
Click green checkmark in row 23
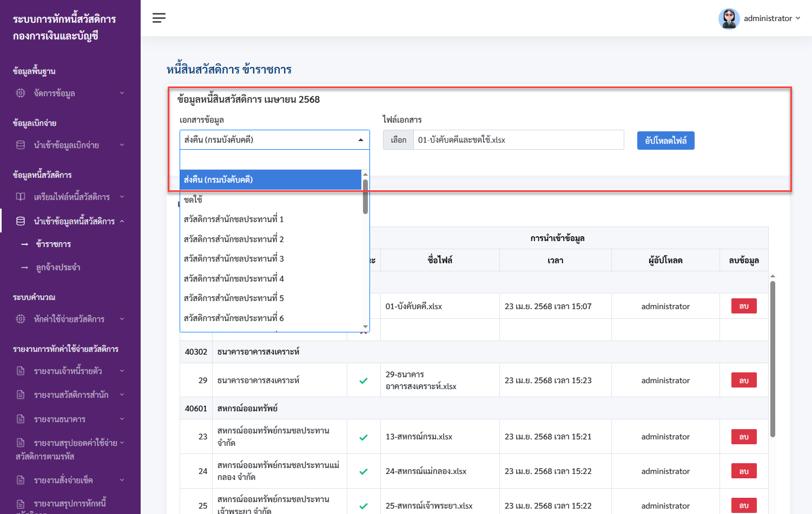pos(364,437)
